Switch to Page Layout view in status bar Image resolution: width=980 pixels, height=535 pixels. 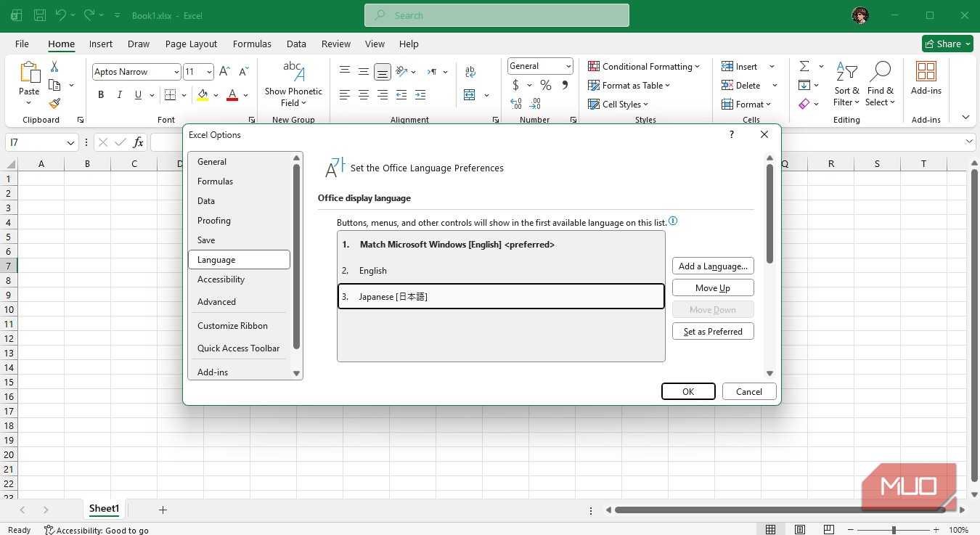pyautogui.click(x=799, y=530)
